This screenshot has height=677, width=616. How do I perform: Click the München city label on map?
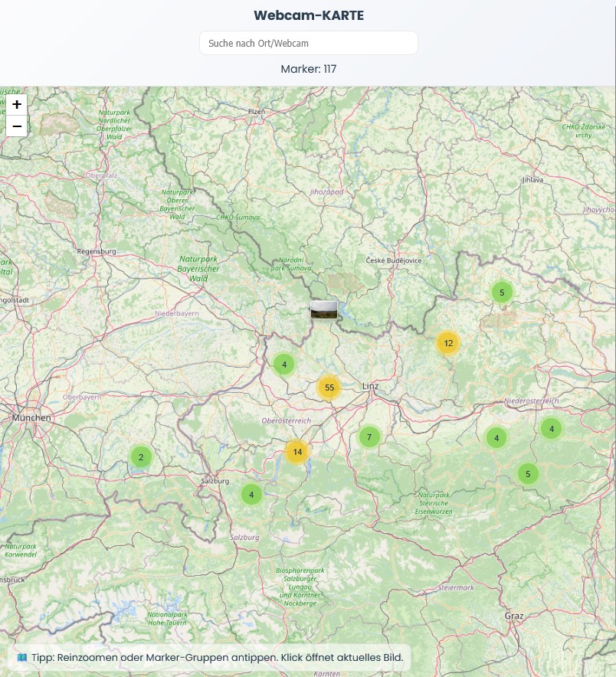pyautogui.click(x=31, y=418)
